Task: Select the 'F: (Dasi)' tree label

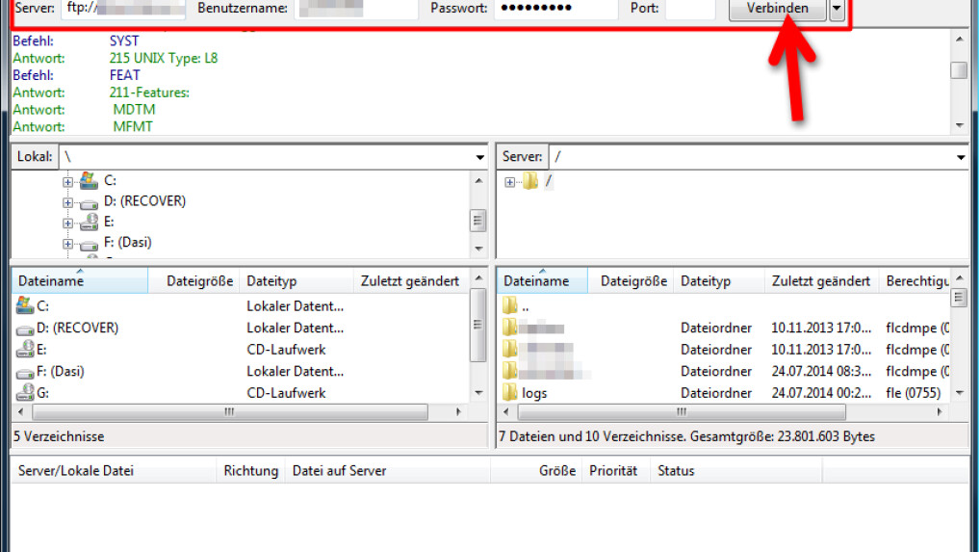Action: 127,243
